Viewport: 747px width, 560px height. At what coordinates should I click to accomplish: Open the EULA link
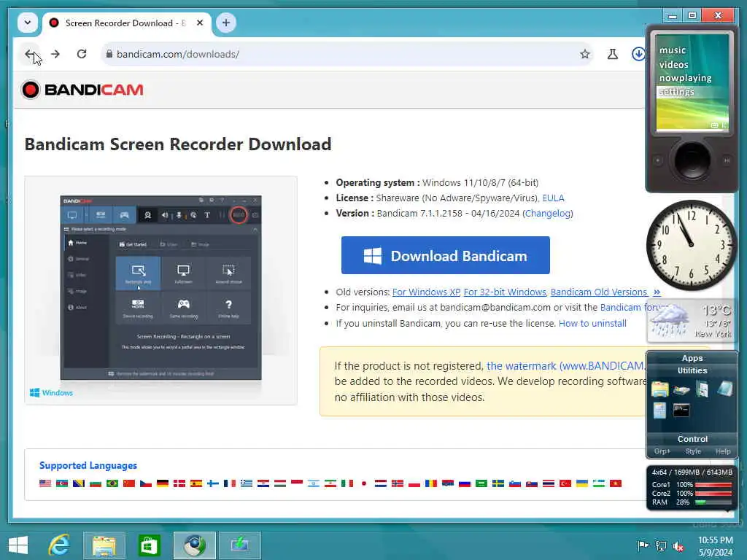[553, 198]
